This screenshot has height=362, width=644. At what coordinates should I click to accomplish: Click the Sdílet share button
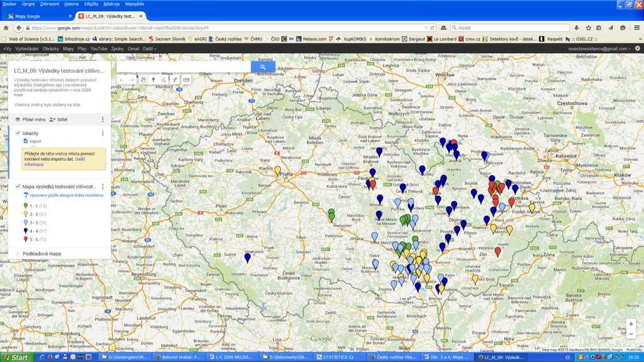pyautogui.click(x=58, y=119)
